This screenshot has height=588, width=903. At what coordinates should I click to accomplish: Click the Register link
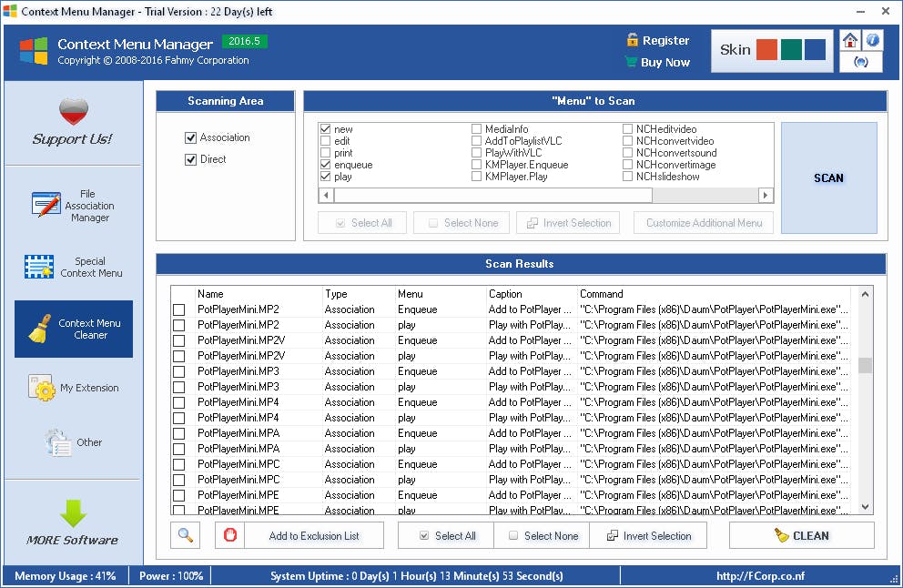pos(665,40)
